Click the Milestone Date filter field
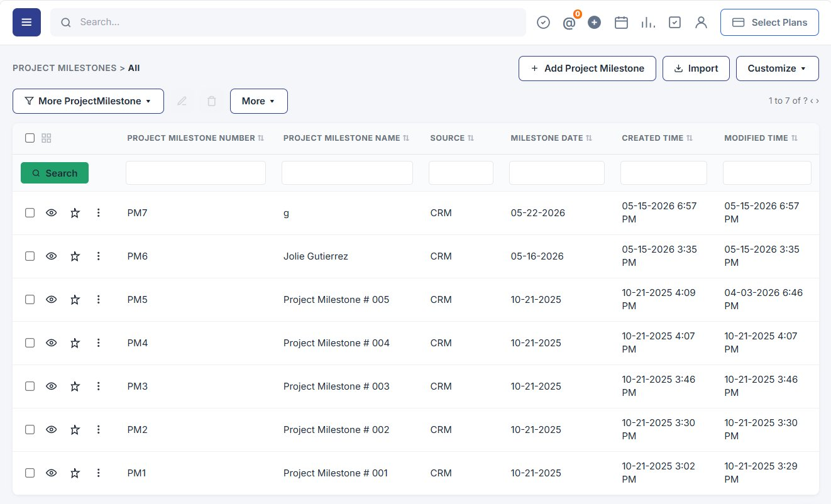 tap(557, 173)
